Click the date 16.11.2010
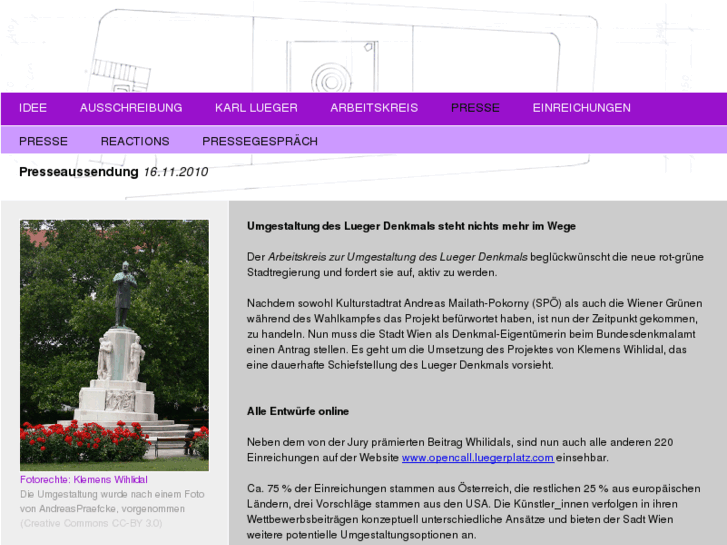The height and width of the screenshot is (545, 727). click(176, 172)
